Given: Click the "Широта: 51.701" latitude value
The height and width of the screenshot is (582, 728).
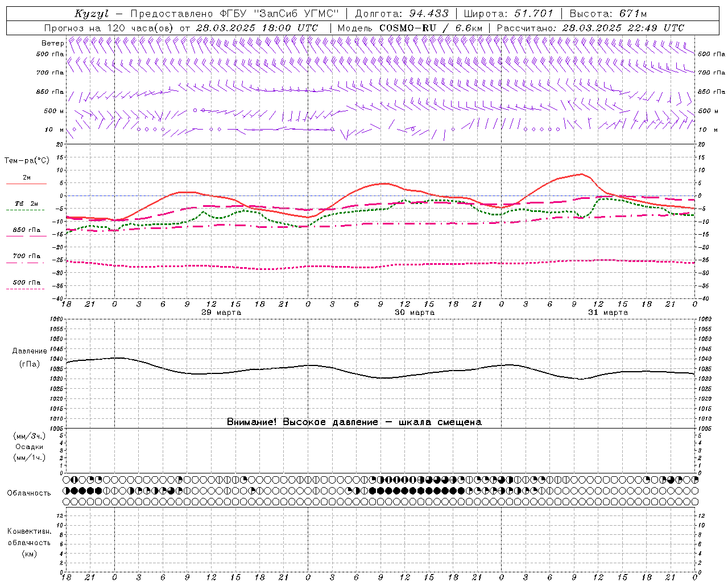Looking at the screenshot, I should pos(508,14).
